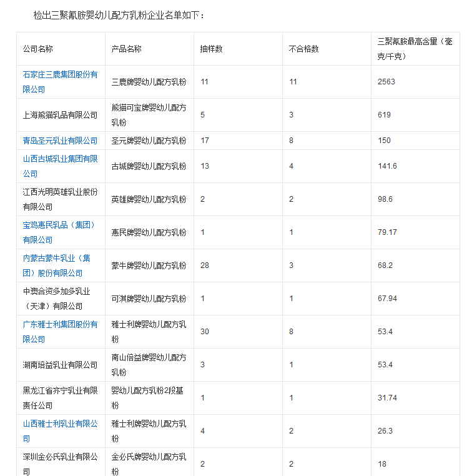Select the value 68.2 in the table

pyautogui.click(x=385, y=265)
